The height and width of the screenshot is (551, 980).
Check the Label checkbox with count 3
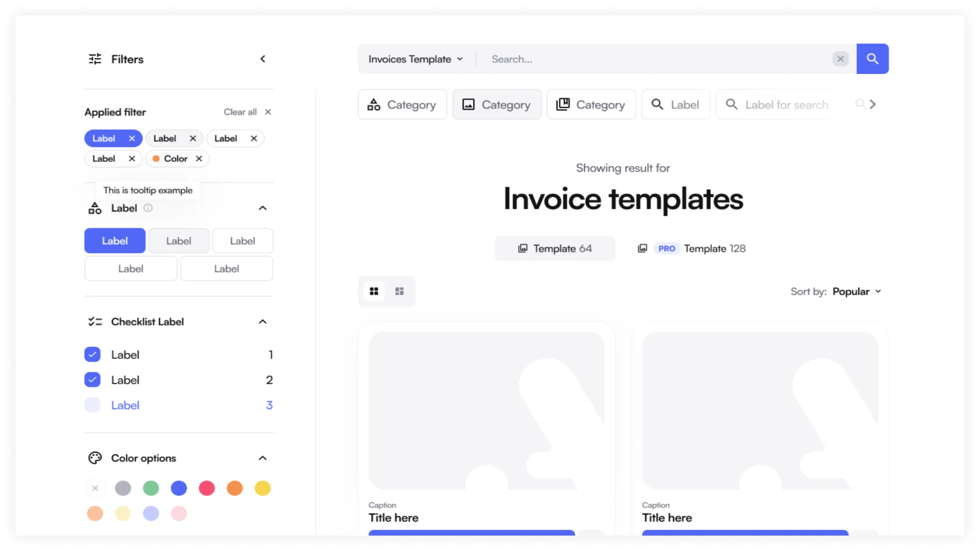[x=93, y=405]
